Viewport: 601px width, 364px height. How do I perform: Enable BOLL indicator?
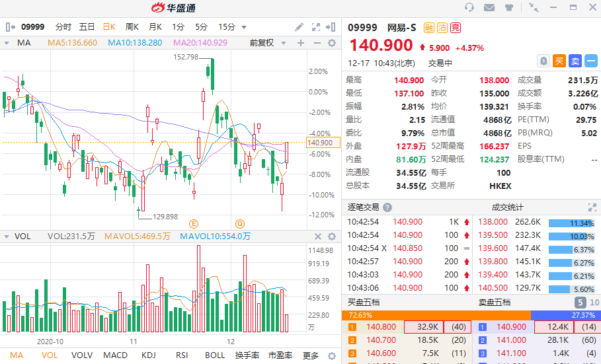215,355
